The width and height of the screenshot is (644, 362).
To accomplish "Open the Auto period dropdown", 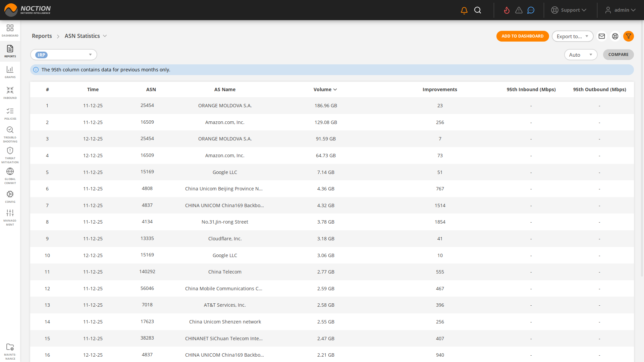I will pos(580,55).
